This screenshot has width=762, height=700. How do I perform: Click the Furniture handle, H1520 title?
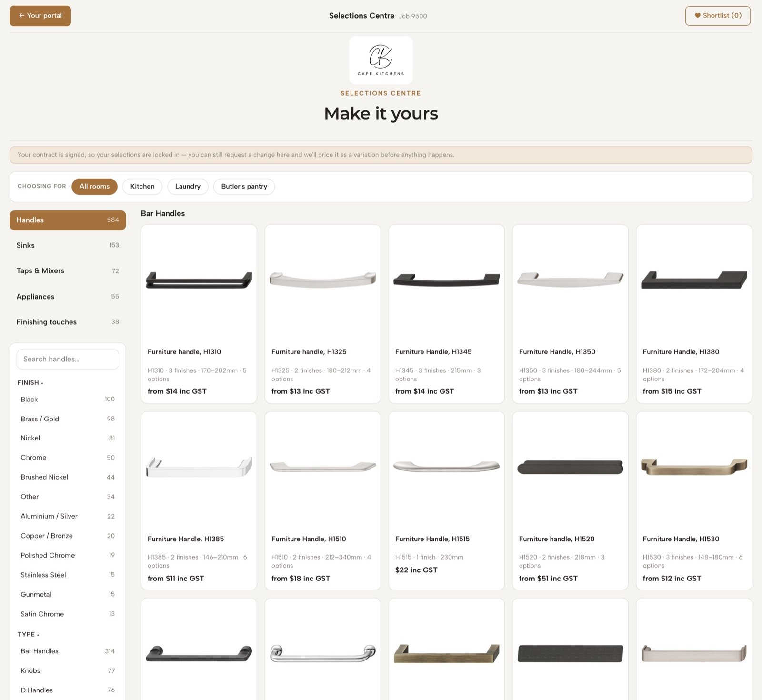click(557, 539)
